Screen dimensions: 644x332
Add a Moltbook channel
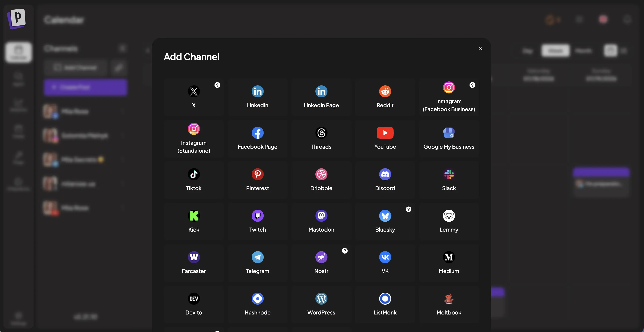point(449,304)
